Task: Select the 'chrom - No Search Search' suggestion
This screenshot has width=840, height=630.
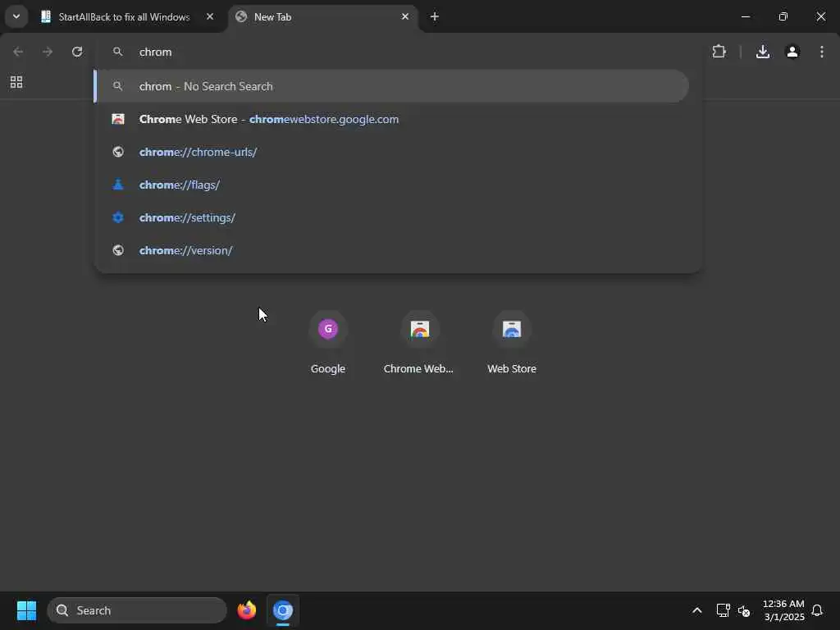Action: pos(391,86)
